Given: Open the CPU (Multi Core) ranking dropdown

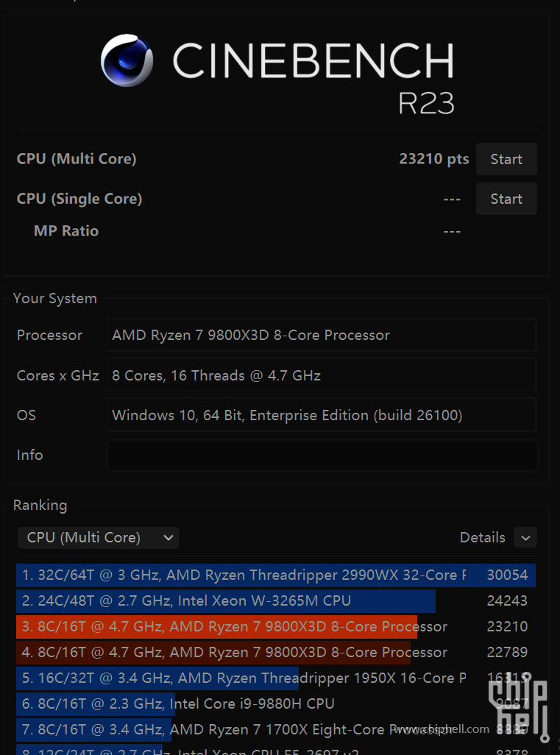Looking at the screenshot, I should pyautogui.click(x=98, y=537).
